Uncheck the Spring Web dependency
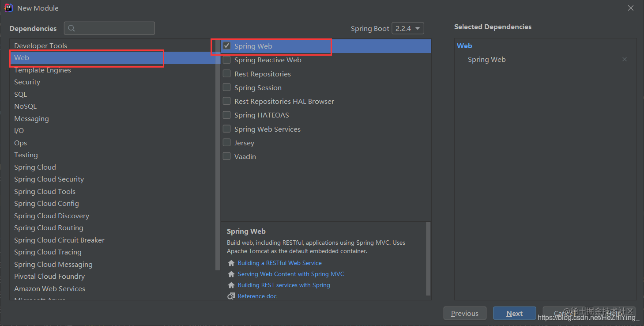 (x=226, y=45)
